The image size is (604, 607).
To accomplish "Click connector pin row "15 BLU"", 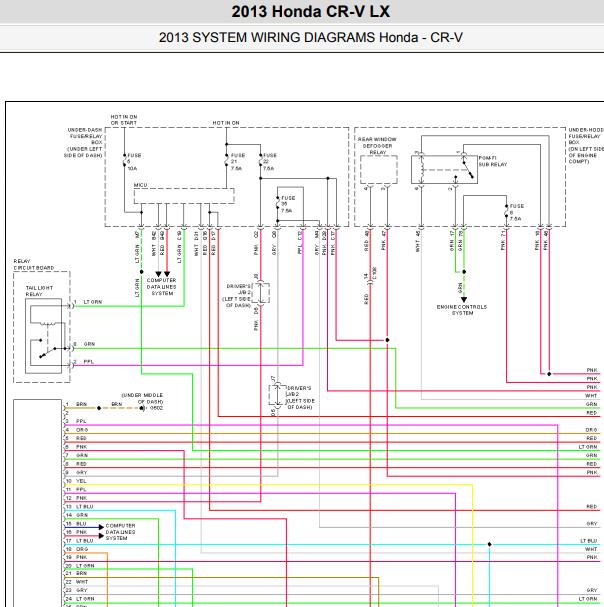I will pos(76,523).
